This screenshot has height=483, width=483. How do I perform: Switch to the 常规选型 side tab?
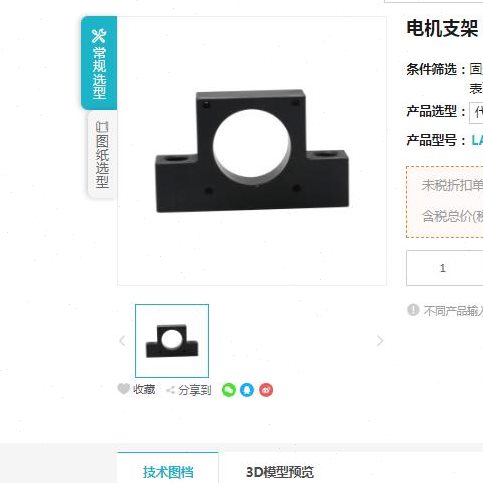tap(99, 63)
